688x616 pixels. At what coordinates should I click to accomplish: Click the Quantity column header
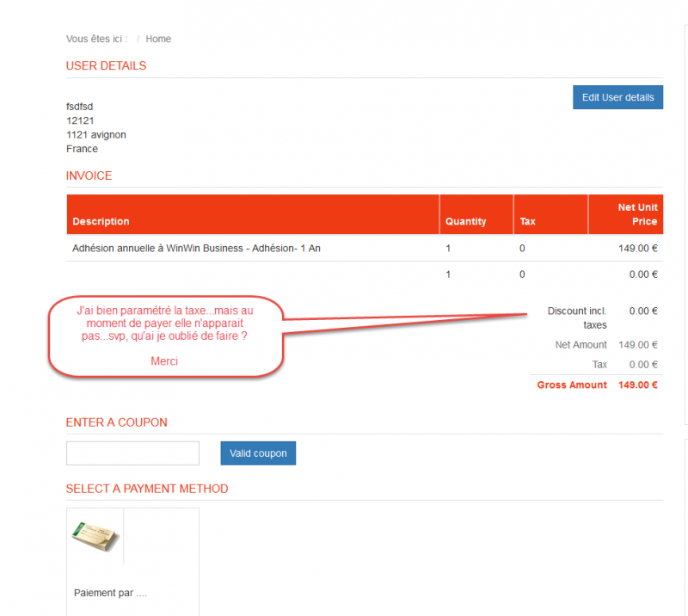[476, 215]
